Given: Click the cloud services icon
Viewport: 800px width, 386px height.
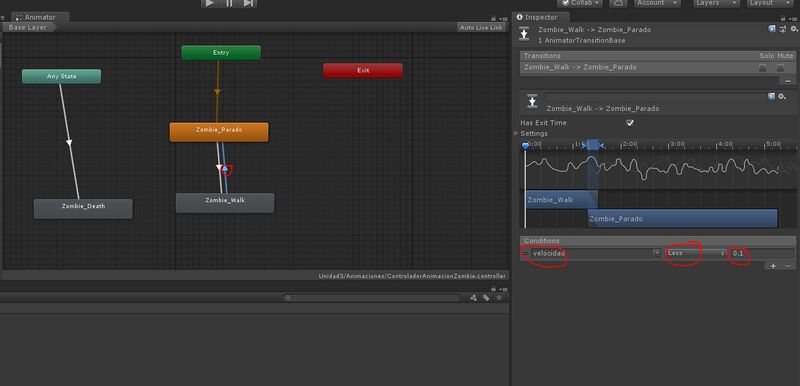Looking at the screenshot, I should click(x=618, y=3).
